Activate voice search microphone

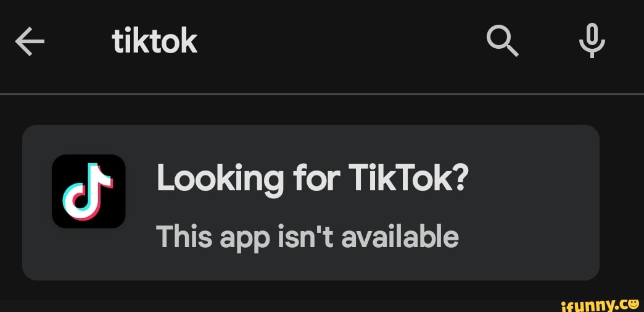[x=592, y=41]
